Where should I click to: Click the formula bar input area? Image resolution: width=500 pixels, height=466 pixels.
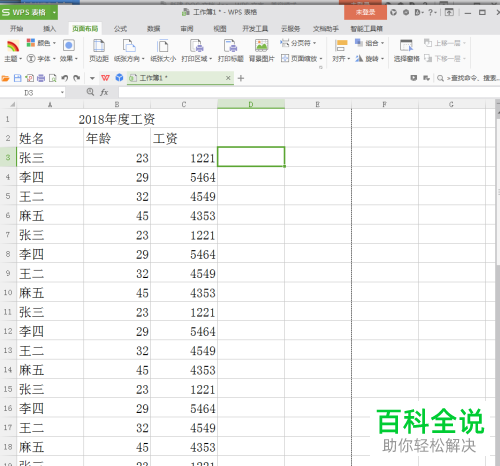coord(309,92)
